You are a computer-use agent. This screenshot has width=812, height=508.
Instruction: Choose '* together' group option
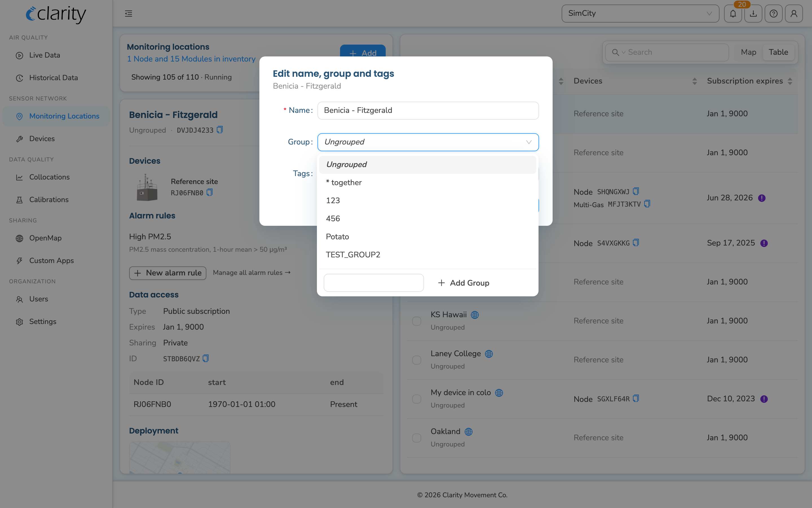[x=427, y=182]
